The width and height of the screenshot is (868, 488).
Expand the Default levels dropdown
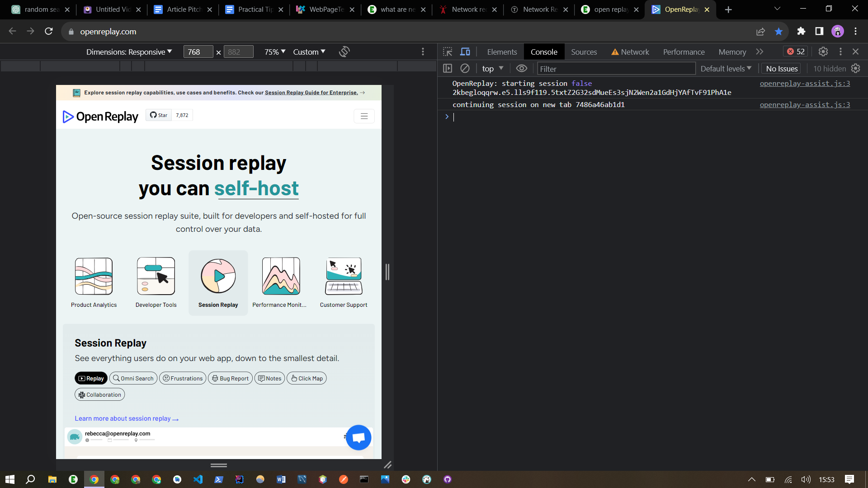[726, 69]
